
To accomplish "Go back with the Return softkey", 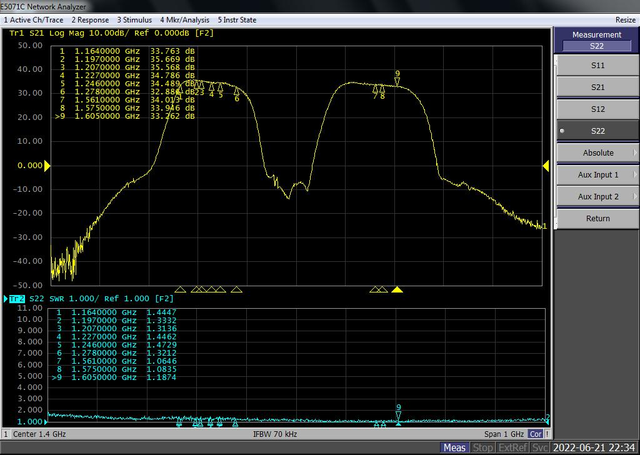I will (x=598, y=218).
